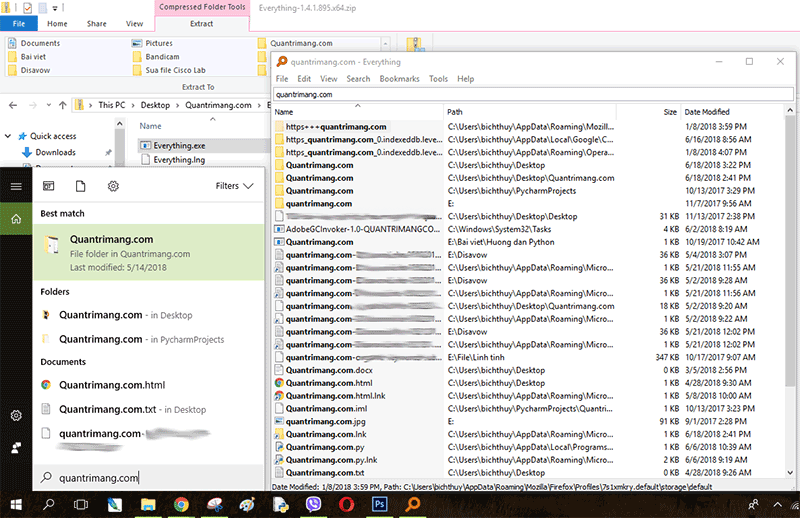Open Quantrimang.com in PycharmProjects result
800x518 pixels.
coord(149,339)
